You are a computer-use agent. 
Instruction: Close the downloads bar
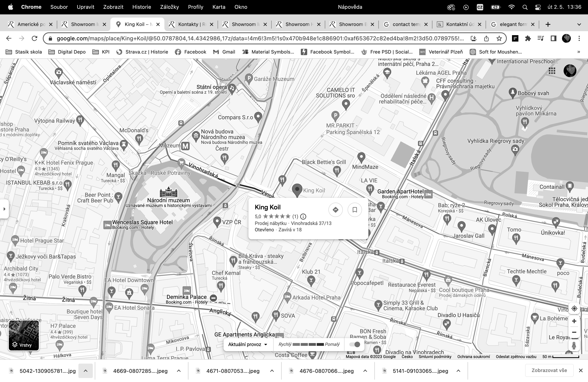pos(581,370)
